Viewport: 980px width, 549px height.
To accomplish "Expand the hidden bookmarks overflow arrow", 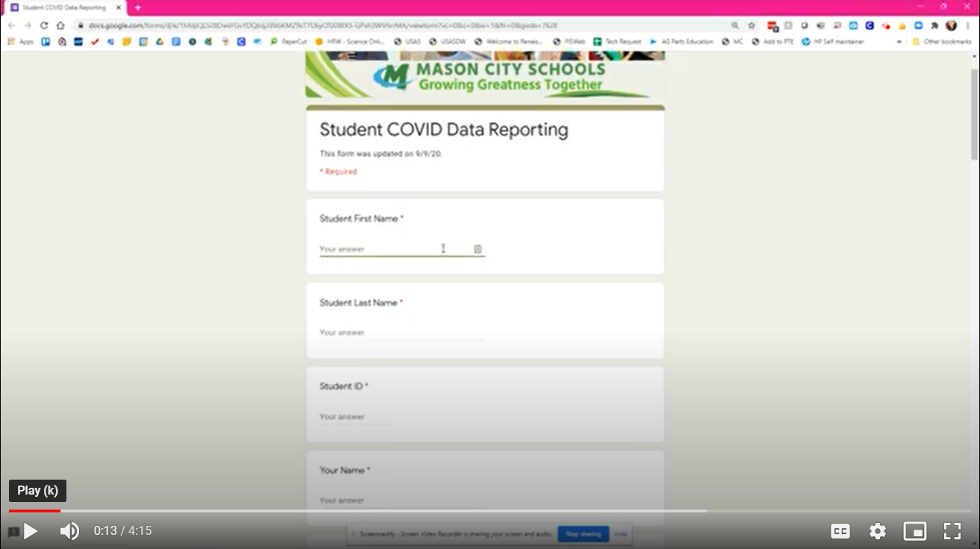I will [899, 42].
